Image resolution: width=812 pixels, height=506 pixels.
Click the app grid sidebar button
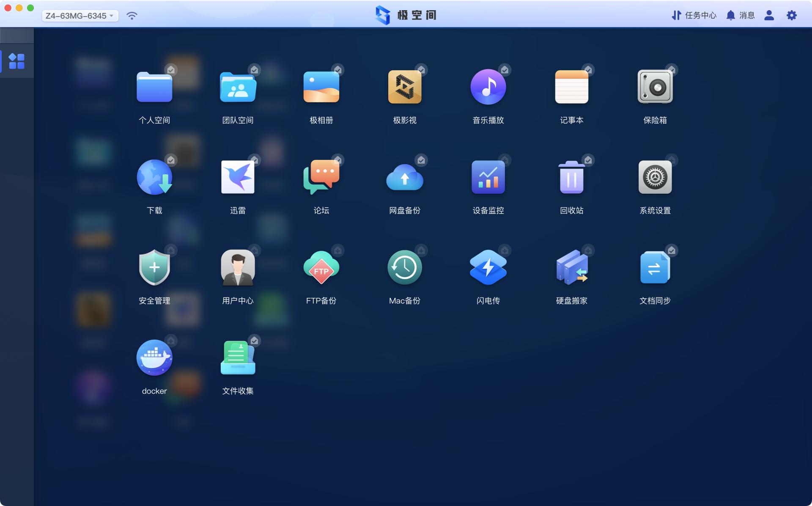(17, 61)
